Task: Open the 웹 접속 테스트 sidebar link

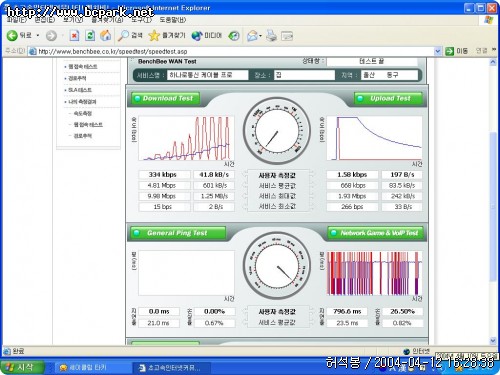Action: (x=82, y=67)
